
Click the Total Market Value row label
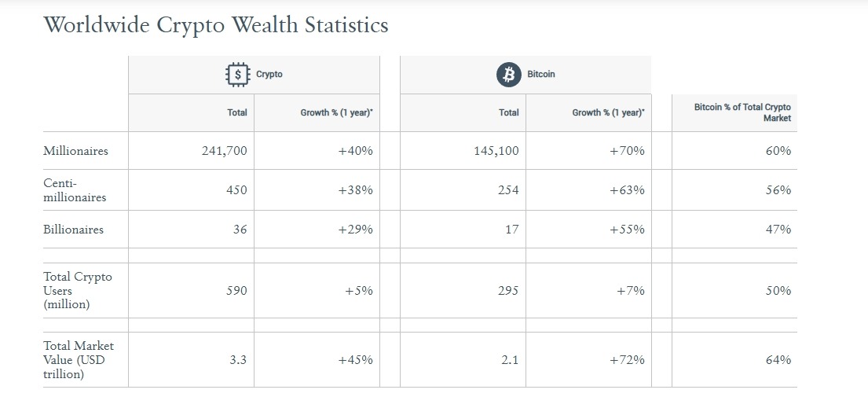(x=79, y=360)
